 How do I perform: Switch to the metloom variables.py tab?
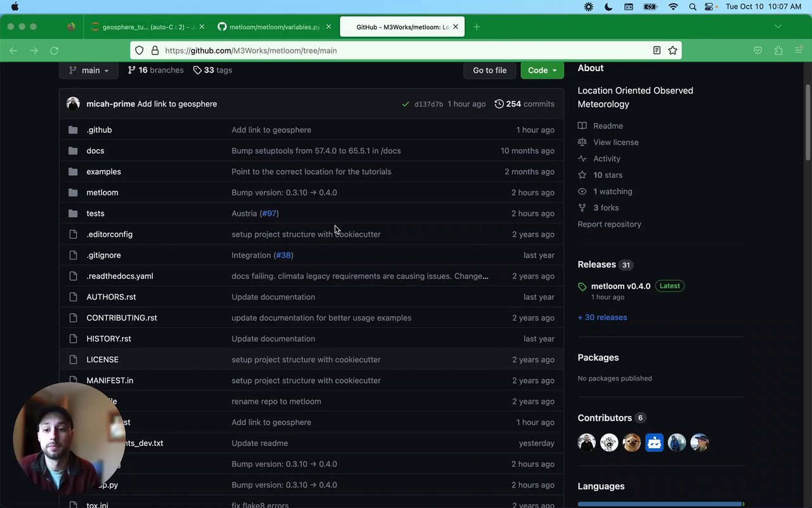[x=274, y=27]
